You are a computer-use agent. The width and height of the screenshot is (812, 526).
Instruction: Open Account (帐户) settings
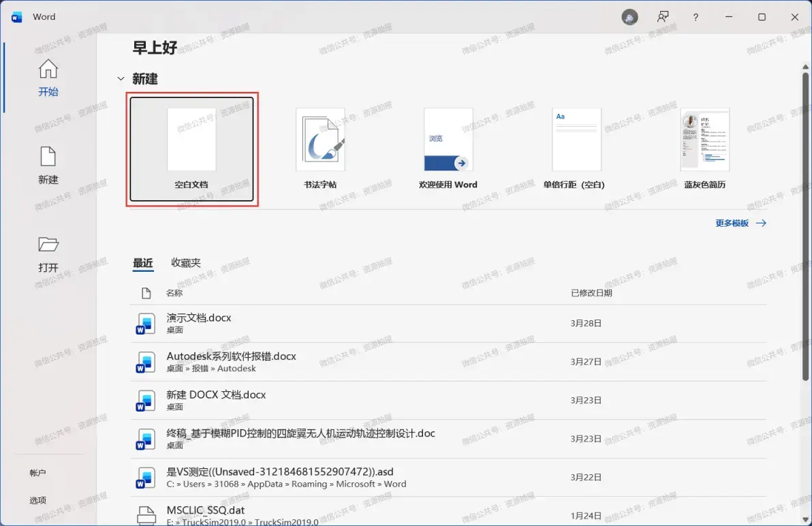tap(37, 473)
